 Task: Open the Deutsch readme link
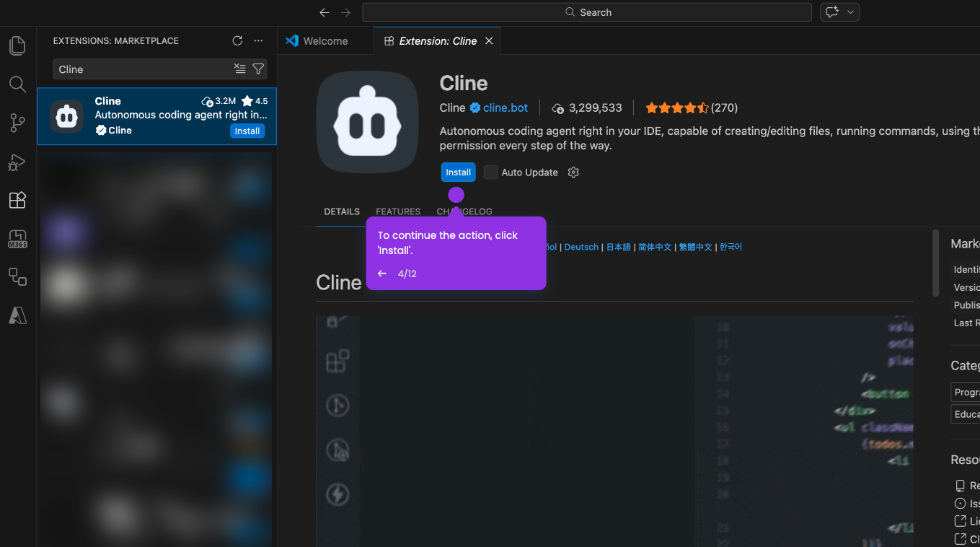point(581,247)
